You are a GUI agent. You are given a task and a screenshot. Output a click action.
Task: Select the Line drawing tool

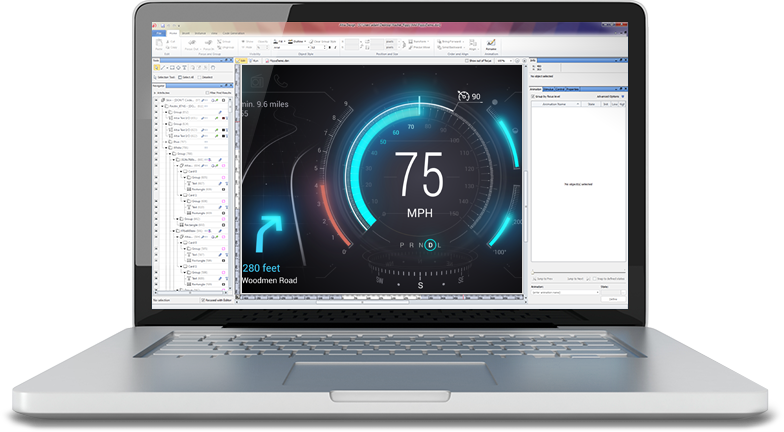pyautogui.click(x=163, y=68)
